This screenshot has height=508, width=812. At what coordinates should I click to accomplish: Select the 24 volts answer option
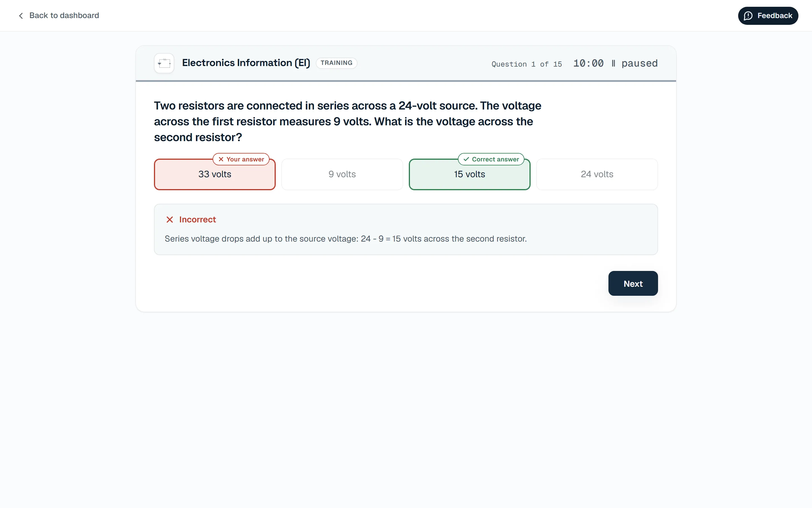(x=597, y=174)
